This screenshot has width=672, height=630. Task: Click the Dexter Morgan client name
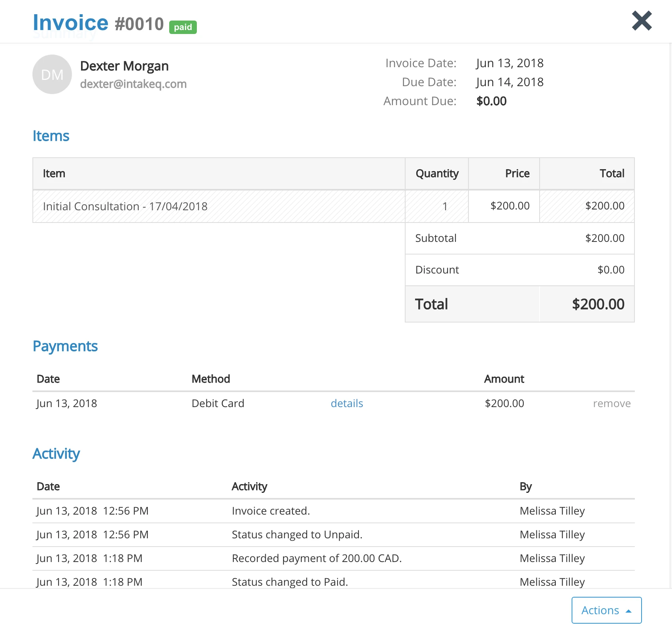coord(124,66)
